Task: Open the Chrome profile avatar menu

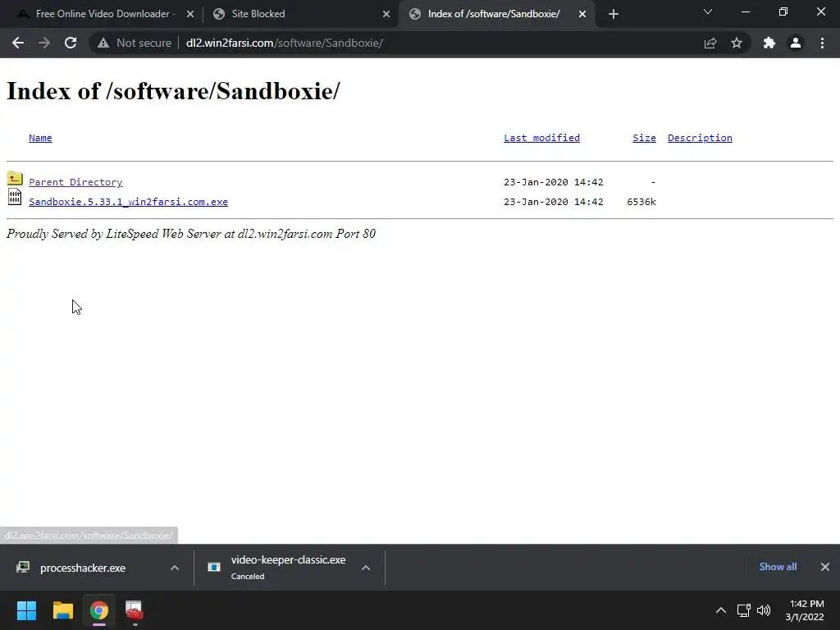Action: click(x=796, y=43)
